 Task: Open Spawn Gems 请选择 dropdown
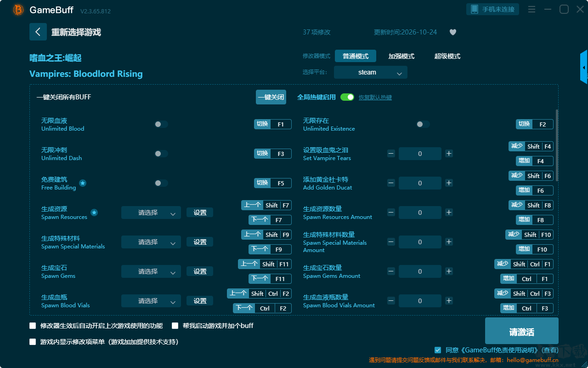click(x=151, y=271)
